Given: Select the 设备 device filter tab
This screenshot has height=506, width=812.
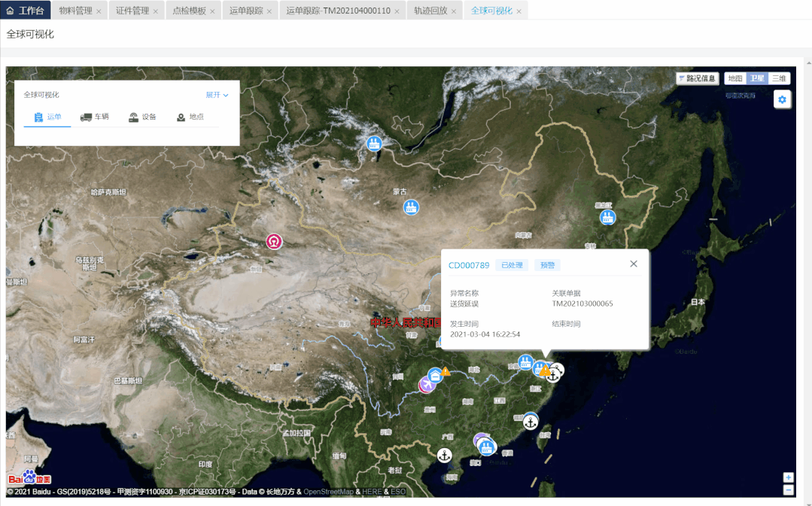Looking at the screenshot, I should click(142, 117).
